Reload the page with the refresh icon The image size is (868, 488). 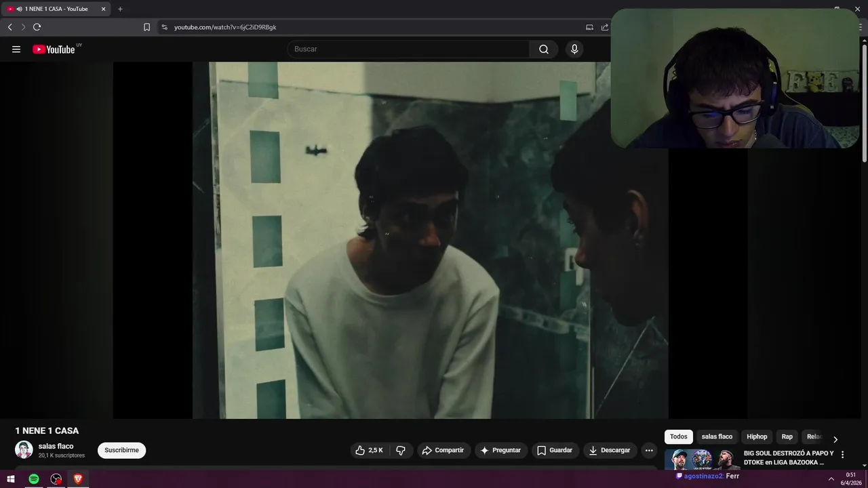coord(37,27)
